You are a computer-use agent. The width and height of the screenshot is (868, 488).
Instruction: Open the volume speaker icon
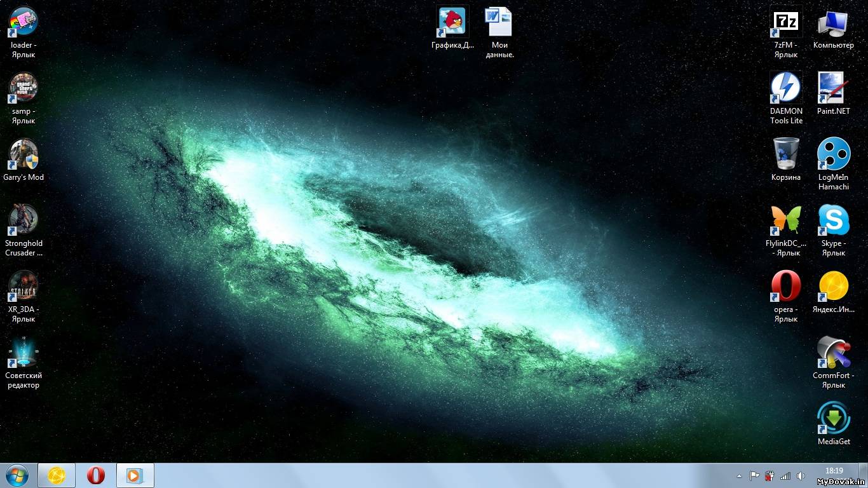click(801, 475)
